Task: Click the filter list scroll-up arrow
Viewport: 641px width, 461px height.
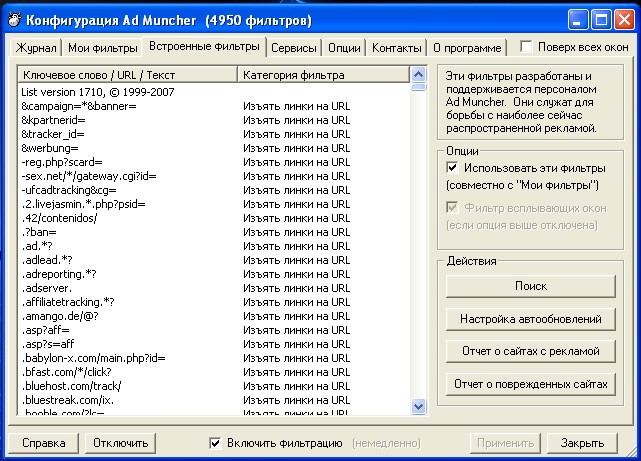Action: pos(418,74)
